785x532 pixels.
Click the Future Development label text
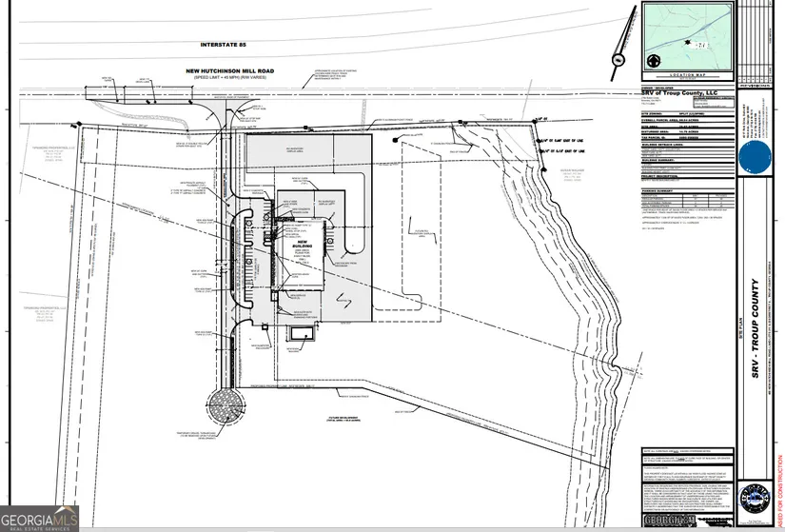[x=345, y=418]
